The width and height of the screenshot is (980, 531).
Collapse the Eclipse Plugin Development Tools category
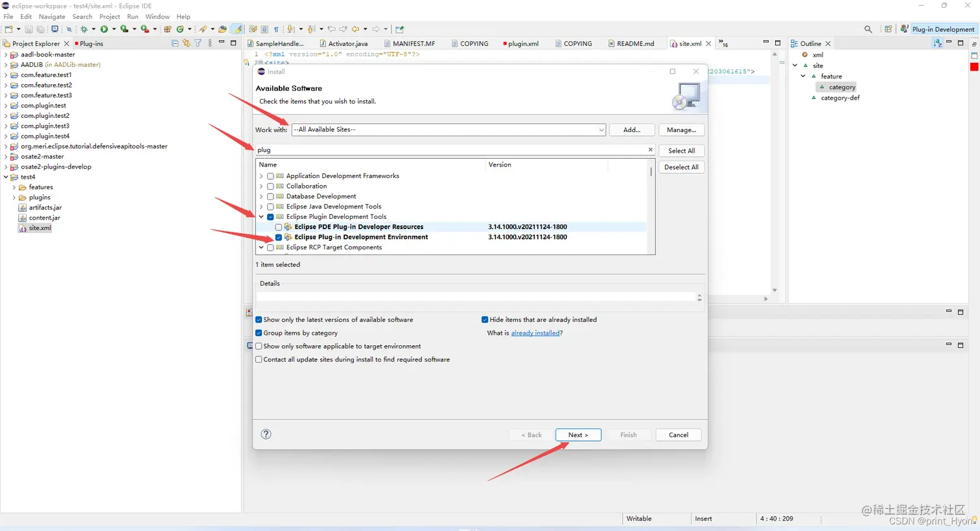tap(262, 217)
